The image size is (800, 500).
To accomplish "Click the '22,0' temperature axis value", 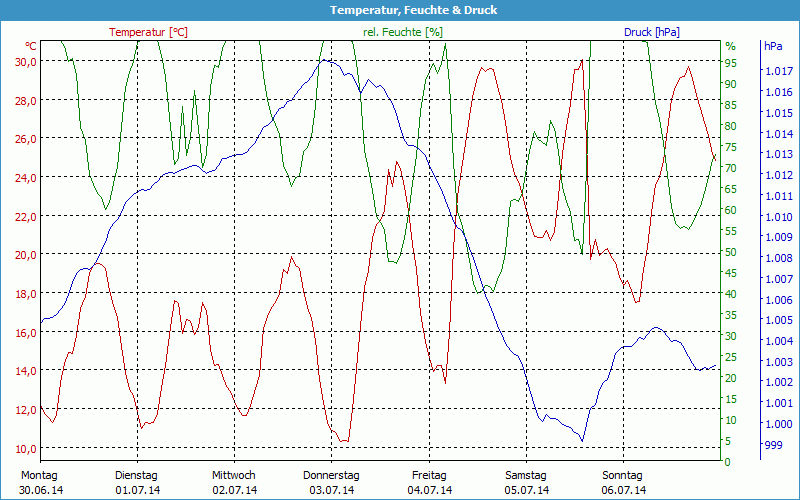I will tap(26, 216).
